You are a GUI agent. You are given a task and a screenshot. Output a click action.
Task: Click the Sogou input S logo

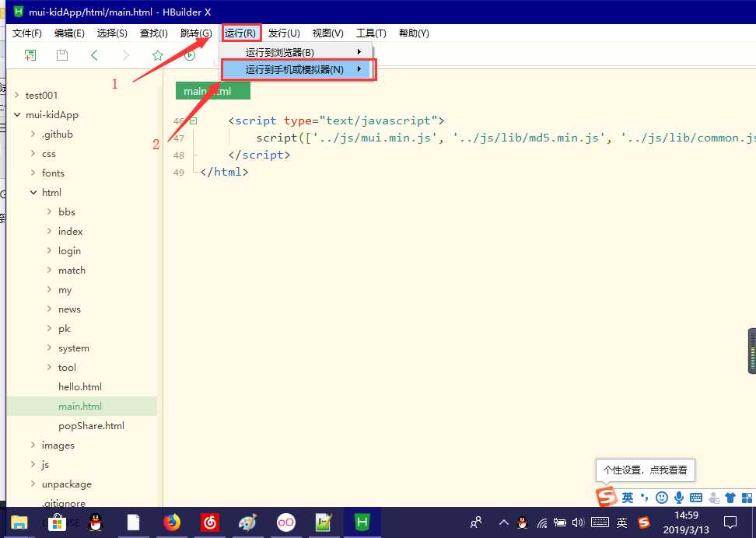(x=607, y=497)
